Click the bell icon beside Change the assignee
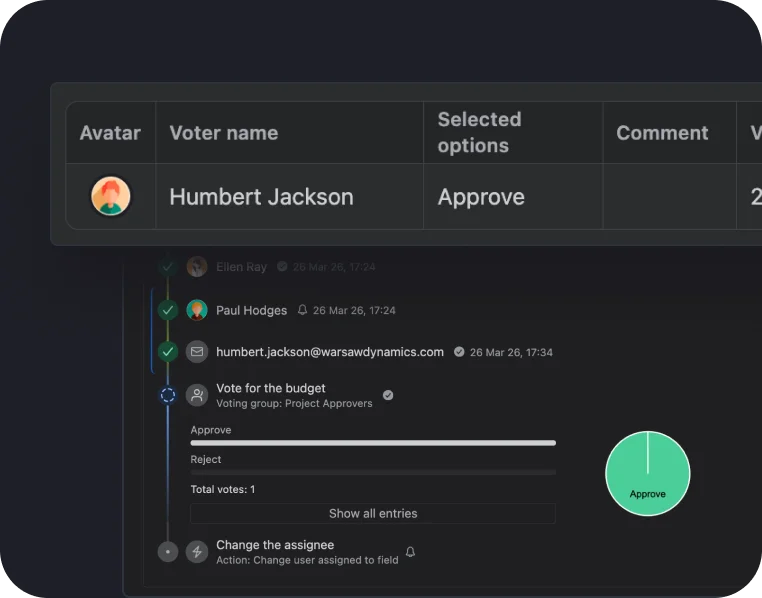 [411, 552]
